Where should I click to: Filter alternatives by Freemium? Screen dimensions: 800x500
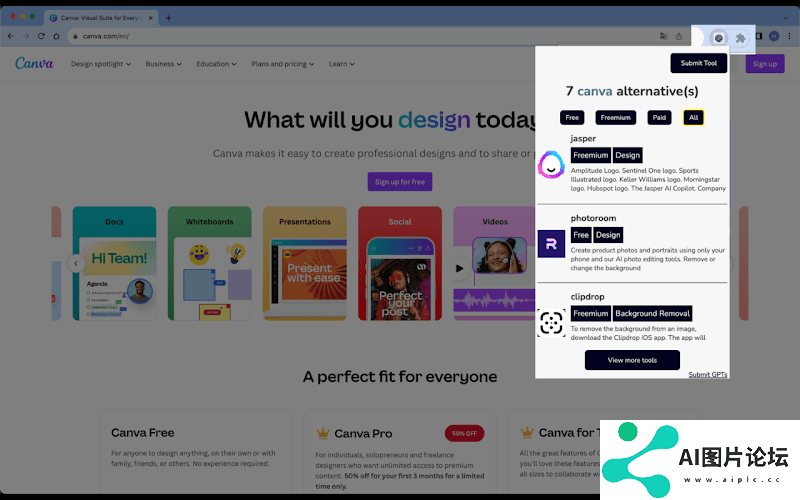tap(615, 117)
